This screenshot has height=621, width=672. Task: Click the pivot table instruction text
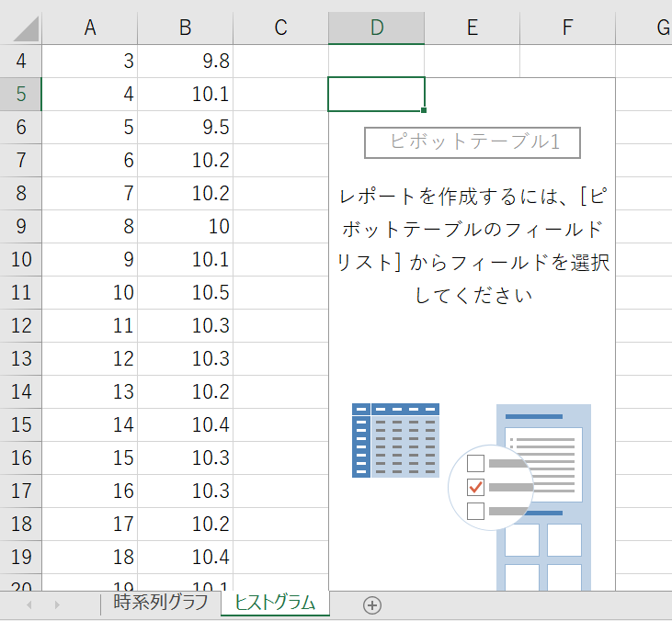[x=473, y=246]
